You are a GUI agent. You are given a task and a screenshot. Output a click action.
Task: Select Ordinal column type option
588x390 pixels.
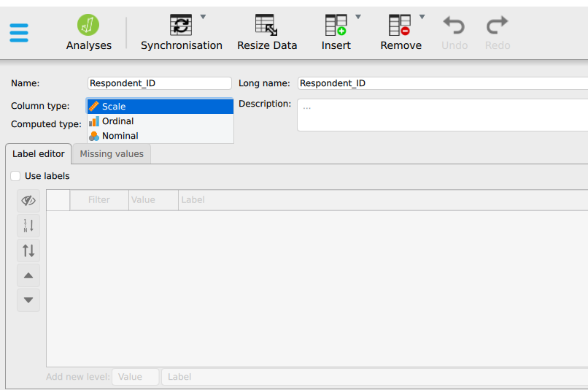[x=160, y=121]
